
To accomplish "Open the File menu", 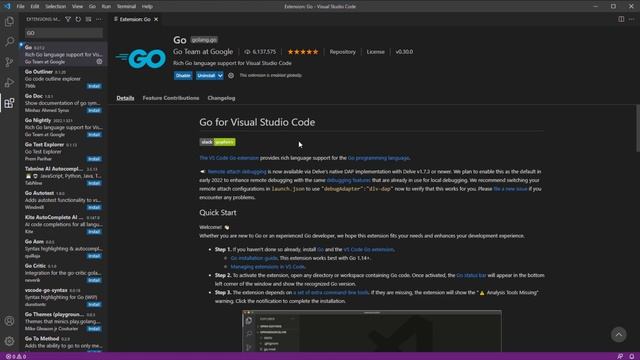I will point(20,7).
